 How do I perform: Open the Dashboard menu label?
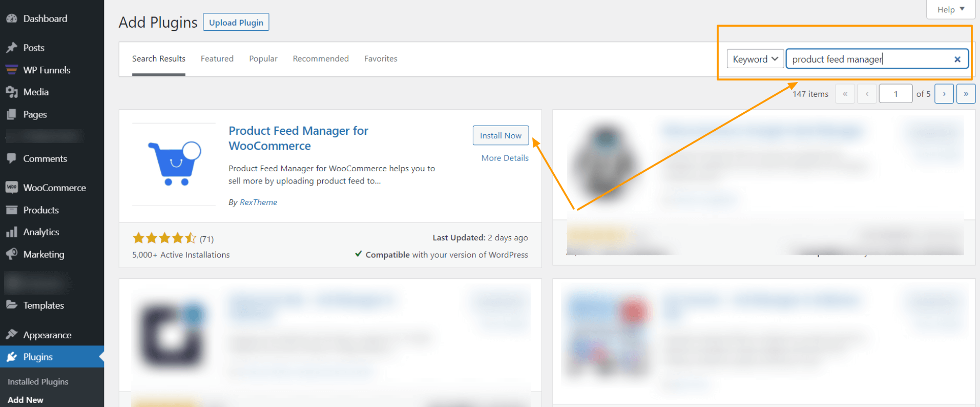[x=45, y=18]
